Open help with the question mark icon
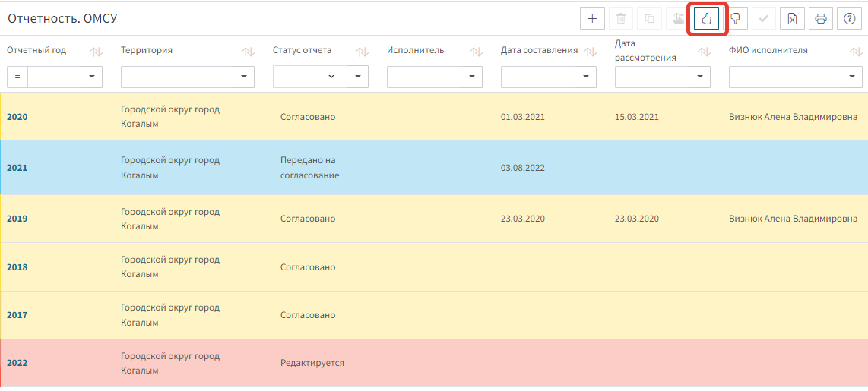868x391 pixels. coord(849,19)
